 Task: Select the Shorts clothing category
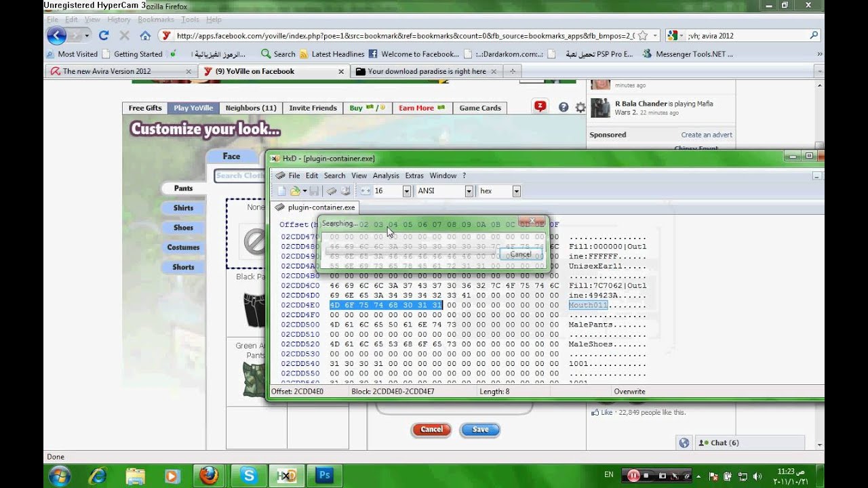coord(183,267)
